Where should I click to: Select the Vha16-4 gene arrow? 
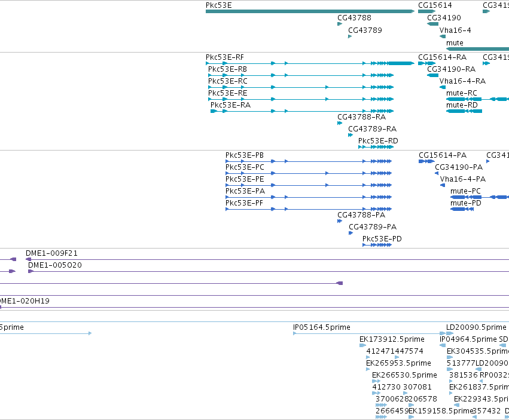443,36
